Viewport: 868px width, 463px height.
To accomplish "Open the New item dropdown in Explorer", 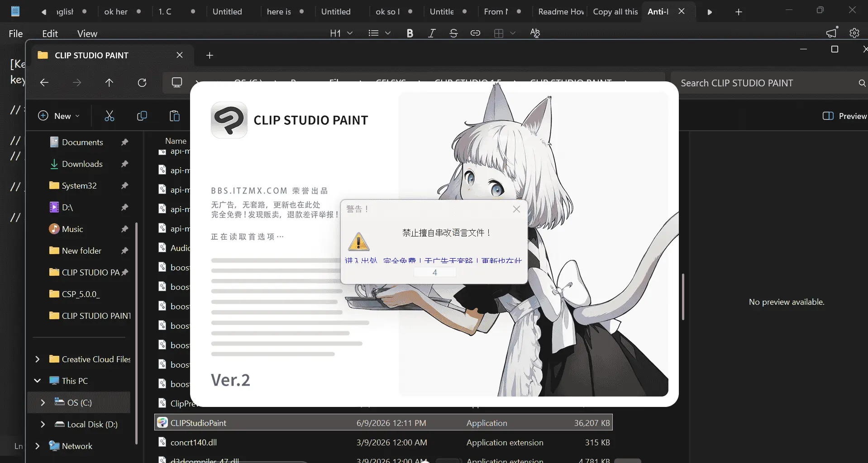I will (59, 116).
